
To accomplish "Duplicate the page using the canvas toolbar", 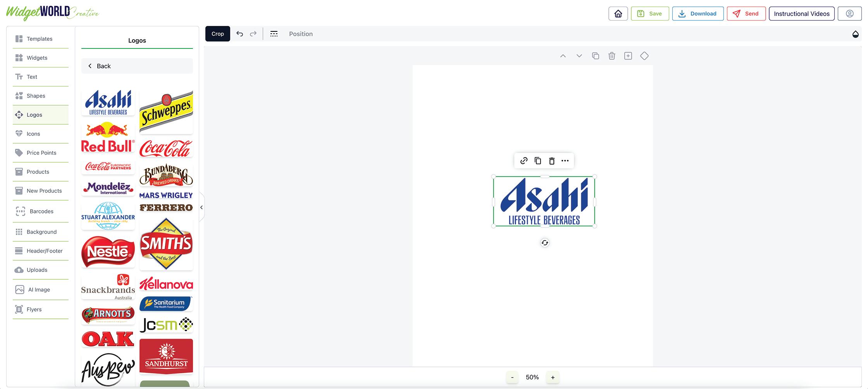I will click(596, 56).
